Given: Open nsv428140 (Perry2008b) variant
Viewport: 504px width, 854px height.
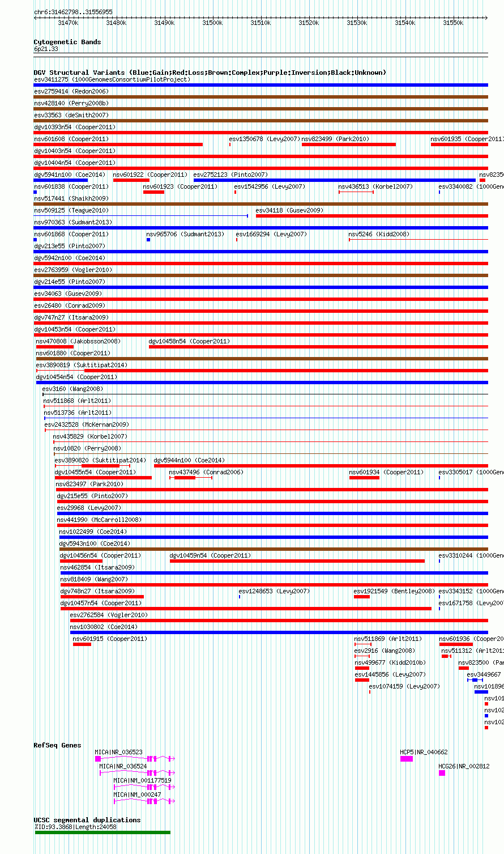Looking at the screenshot, I should tap(71, 103).
